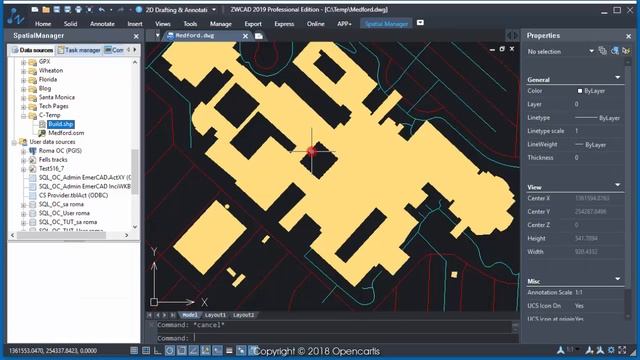The image size is (640, 360).
Task: Click the new drawing tab icon
Action: pos(259,36)
